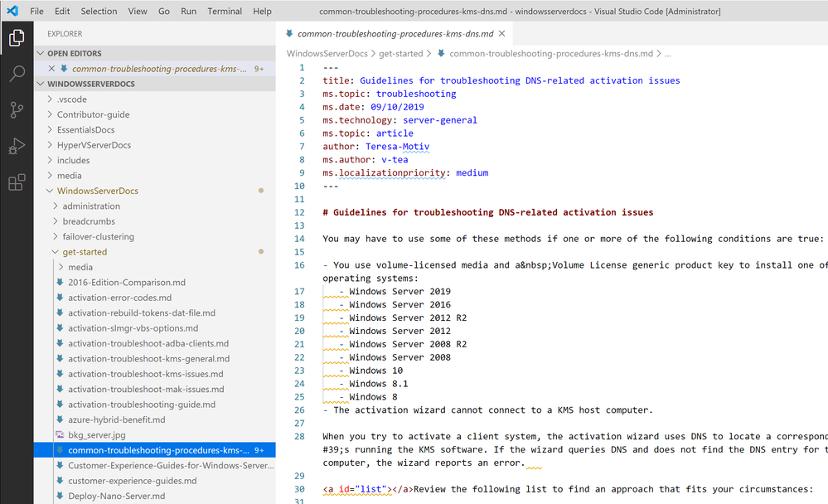Open the File menu
This screenshot has height=504, width=828.
(x=36, y=11)
